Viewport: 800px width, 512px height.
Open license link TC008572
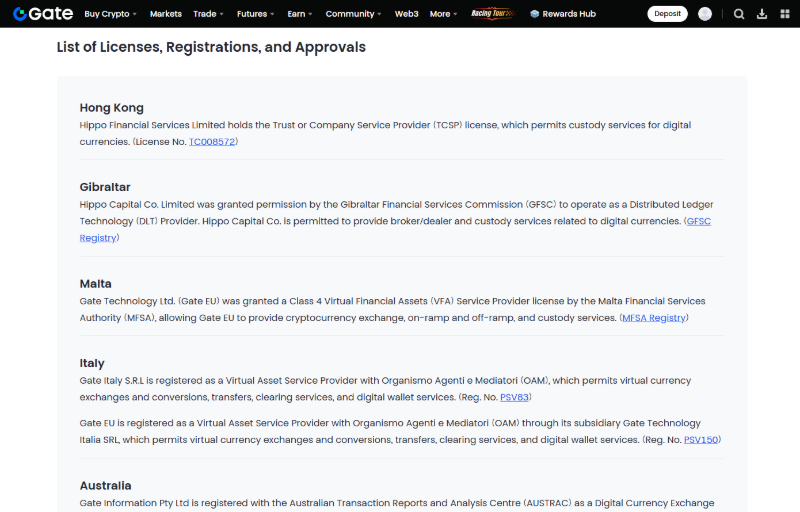click(212, 142)
